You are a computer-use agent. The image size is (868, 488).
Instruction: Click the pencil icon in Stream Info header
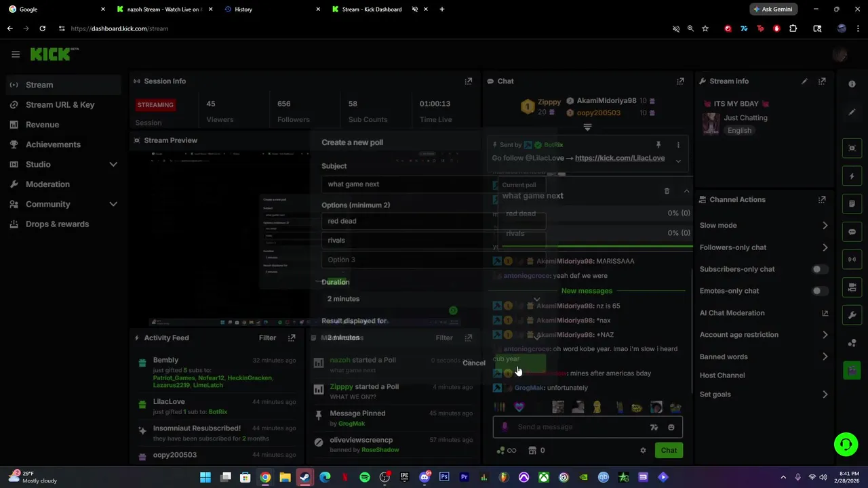point(804,81)
